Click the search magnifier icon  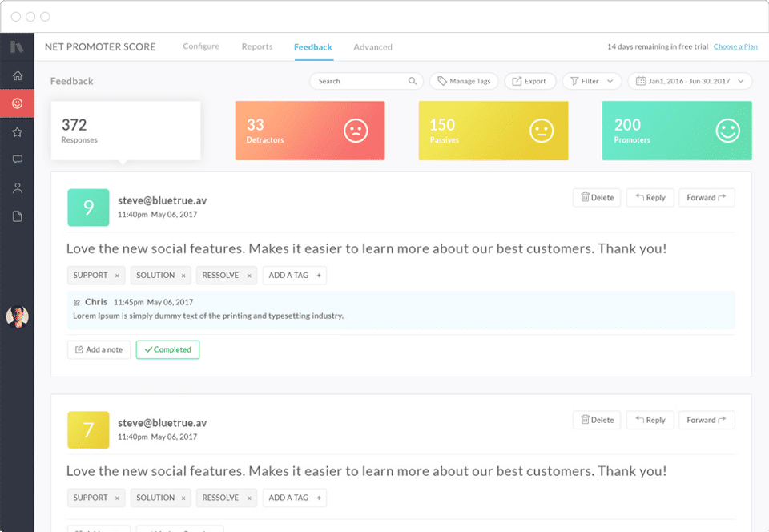[x=413, y=81]
